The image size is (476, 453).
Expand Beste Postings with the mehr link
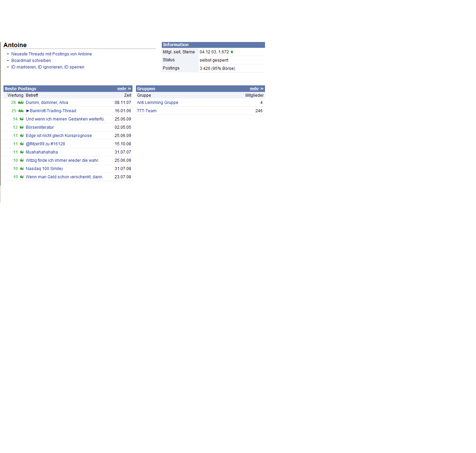[122, 88]
